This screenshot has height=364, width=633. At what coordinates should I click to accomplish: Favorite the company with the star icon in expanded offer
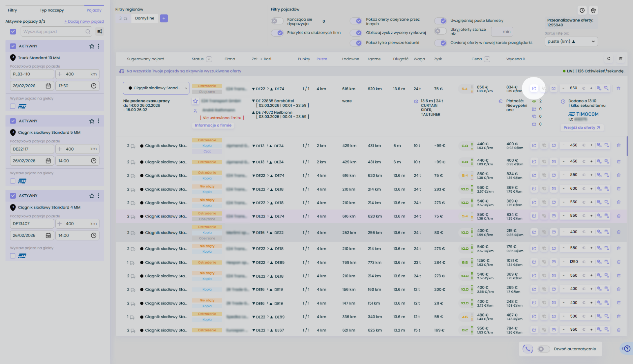point(195,101)
